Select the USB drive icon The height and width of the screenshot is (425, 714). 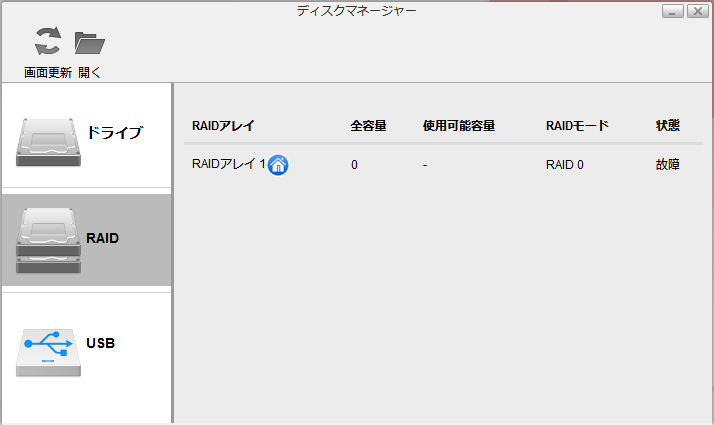[x=48, y=353]
